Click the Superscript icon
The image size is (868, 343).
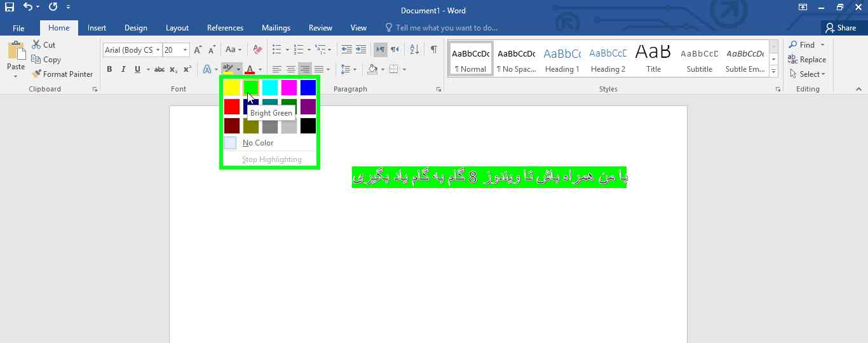(187, 69)
